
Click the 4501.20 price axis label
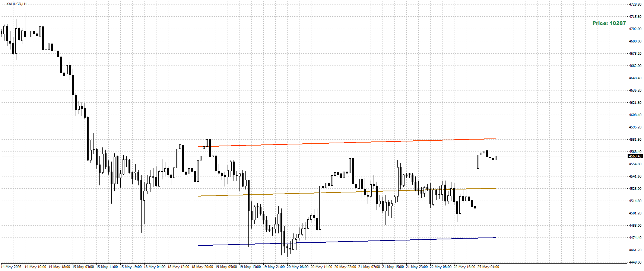point(635,213)
